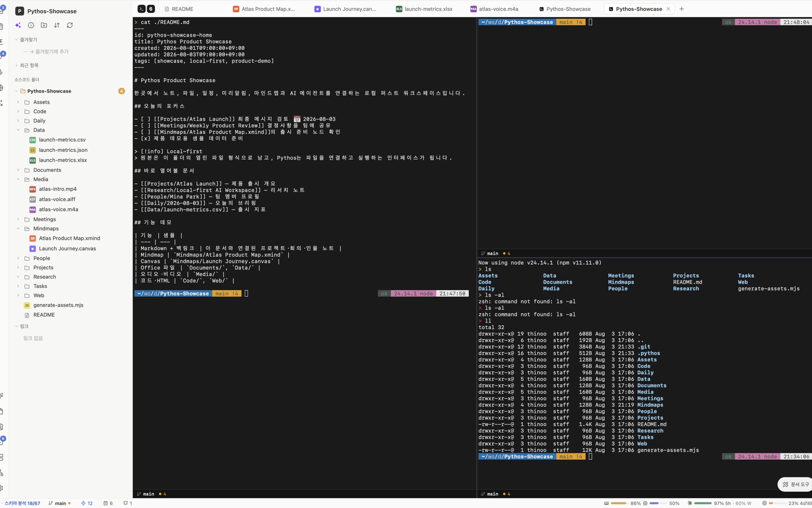
Task: Expand the Meetings folder
Action: 18,219
